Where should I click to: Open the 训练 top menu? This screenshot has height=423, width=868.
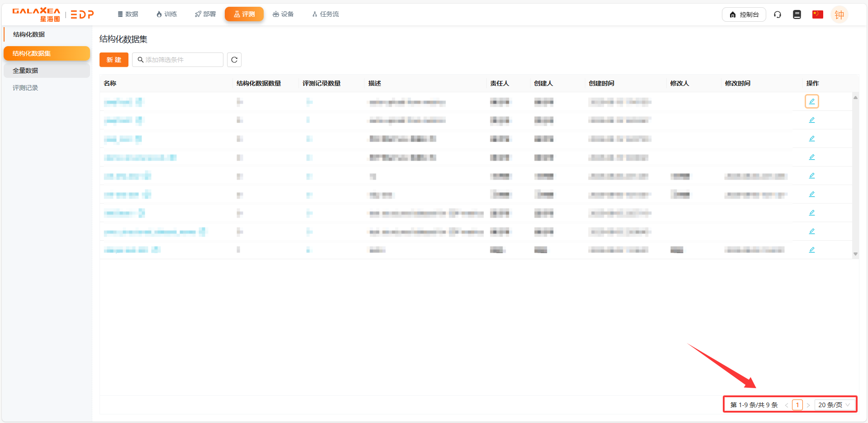tap(166, 14)
